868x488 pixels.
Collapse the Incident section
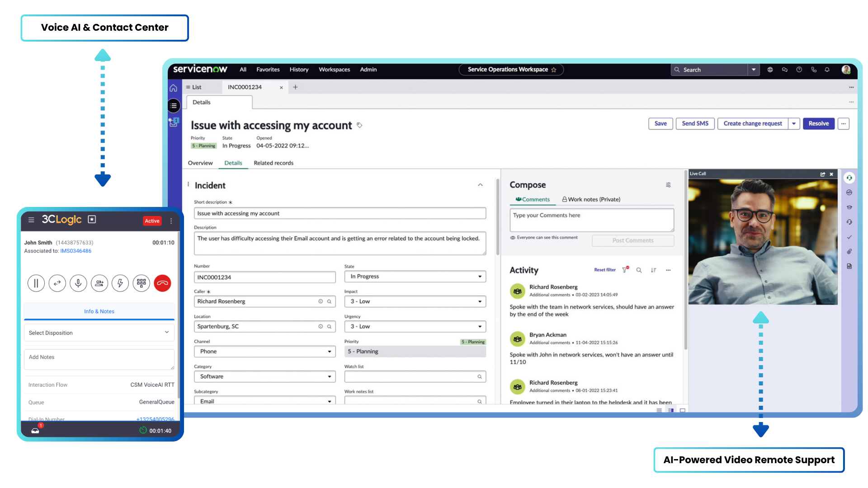480,185
